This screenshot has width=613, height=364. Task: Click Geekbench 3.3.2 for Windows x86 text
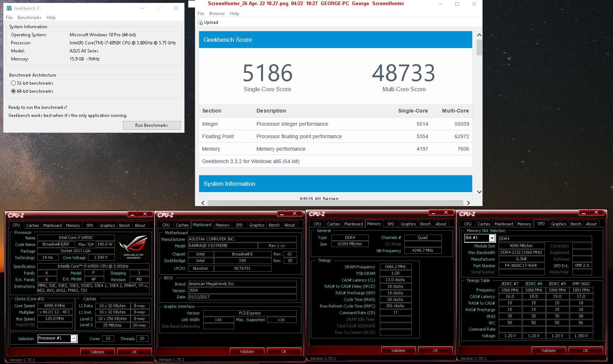click(x=250, y=161)
